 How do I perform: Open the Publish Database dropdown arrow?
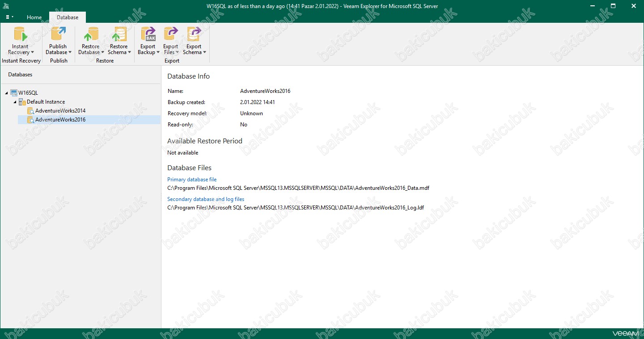tap(70, 52)
